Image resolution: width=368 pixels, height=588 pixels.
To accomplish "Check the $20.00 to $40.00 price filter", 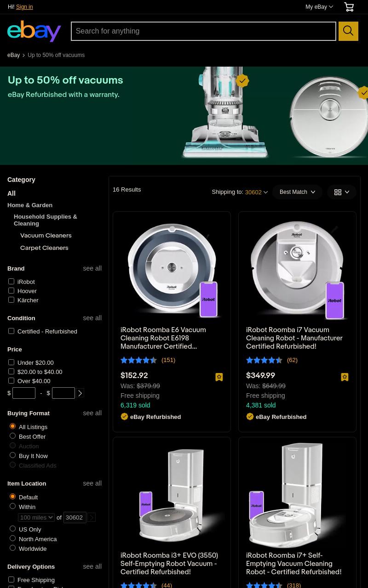I will [11, 372].
